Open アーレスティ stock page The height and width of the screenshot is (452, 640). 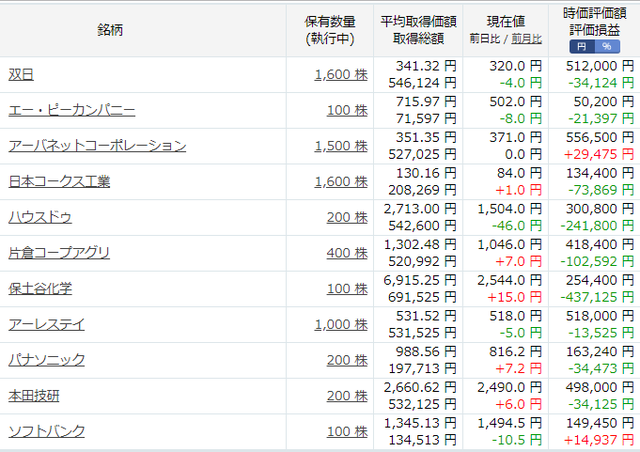tap(47, 325)
